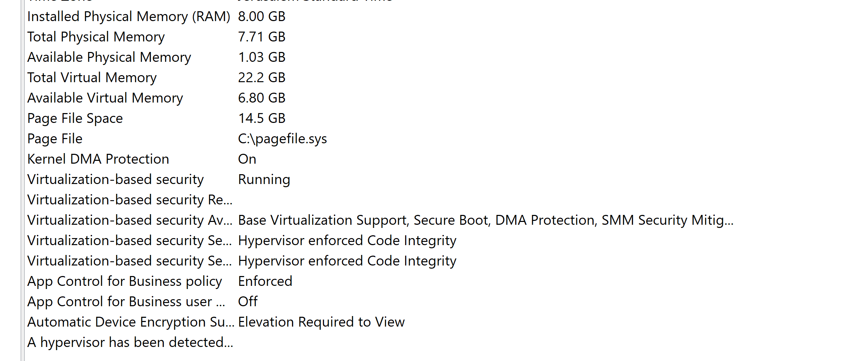868x361 pixels.
Task: Select the Available Virtual Memory row
Action: coord(105,98)
